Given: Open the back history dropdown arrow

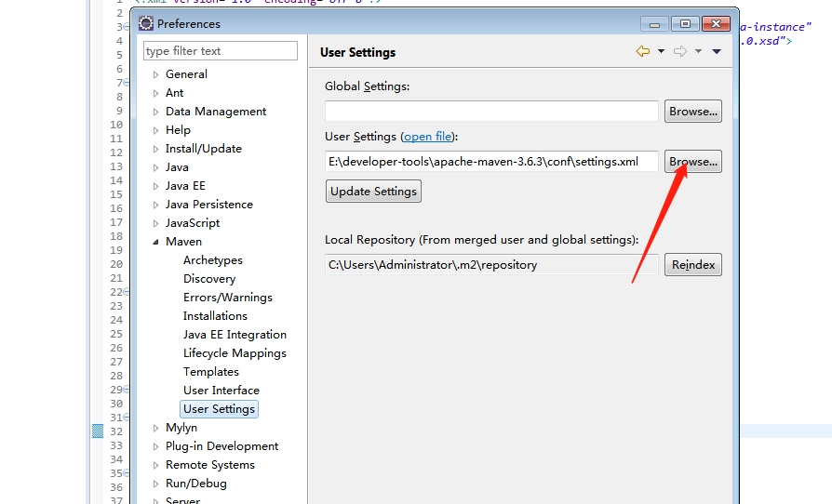Looking at the screenshot, I should coord(661,51).
